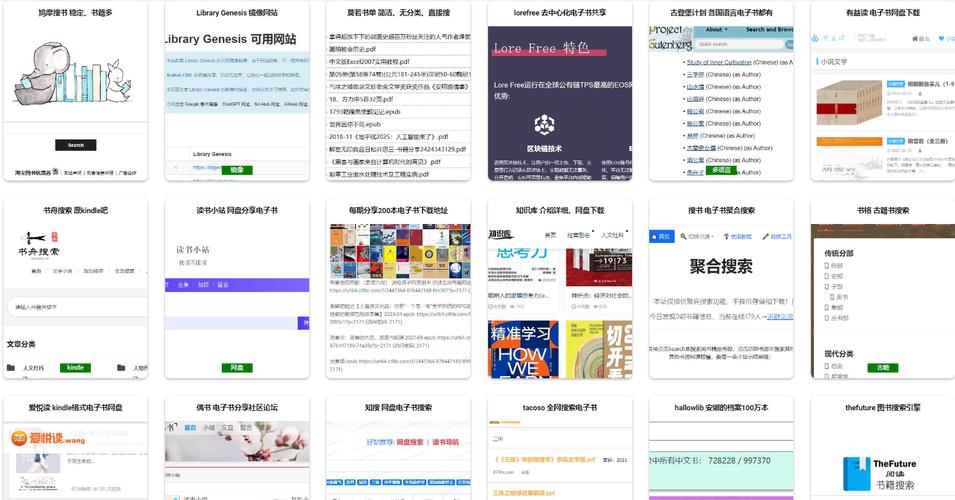Open the thefuture 图书搜索引擎 card title
The image size is (955, 500).
[883, 407]
